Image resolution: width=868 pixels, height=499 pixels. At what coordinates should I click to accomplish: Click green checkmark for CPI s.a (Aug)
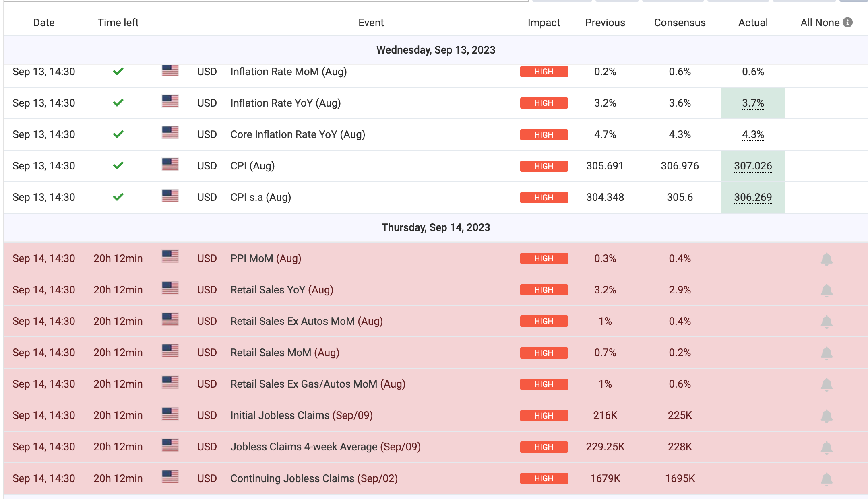[118, 197]
